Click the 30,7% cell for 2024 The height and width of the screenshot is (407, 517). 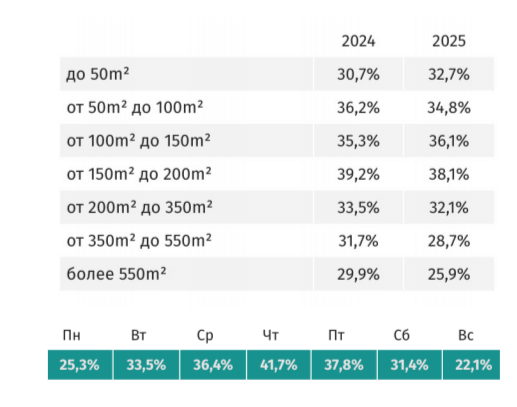(358, 74)
